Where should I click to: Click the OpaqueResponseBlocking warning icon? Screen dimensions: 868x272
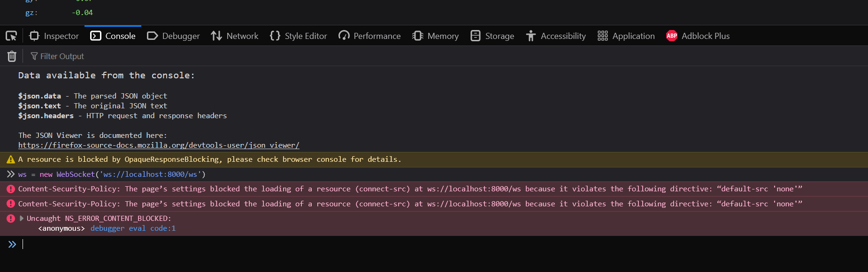[x=11, y=160]
